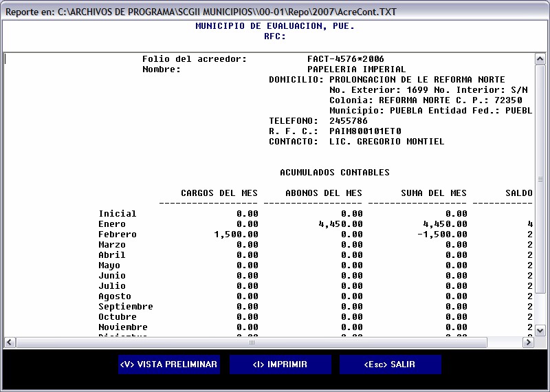Click the Enero row label
The height and width of the screenshot is (392, 550).
tap(112, 224)
